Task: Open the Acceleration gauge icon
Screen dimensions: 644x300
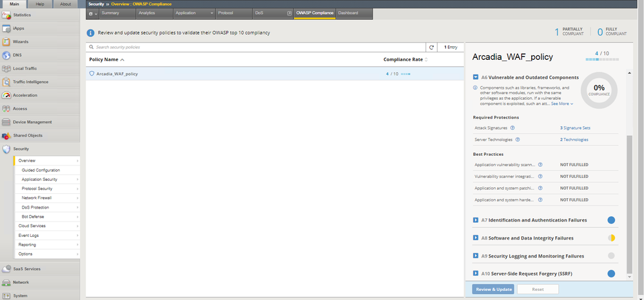Action: (x=6, y=95)
